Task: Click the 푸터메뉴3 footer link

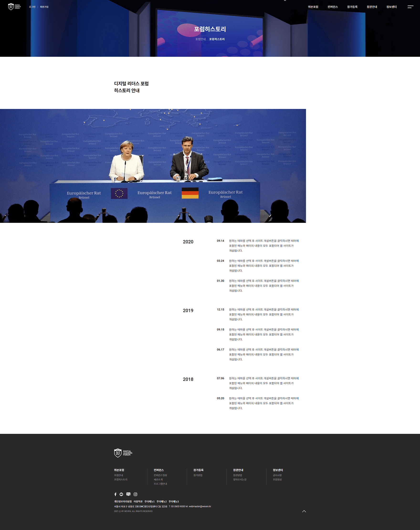Action: (x=173, y=502)
